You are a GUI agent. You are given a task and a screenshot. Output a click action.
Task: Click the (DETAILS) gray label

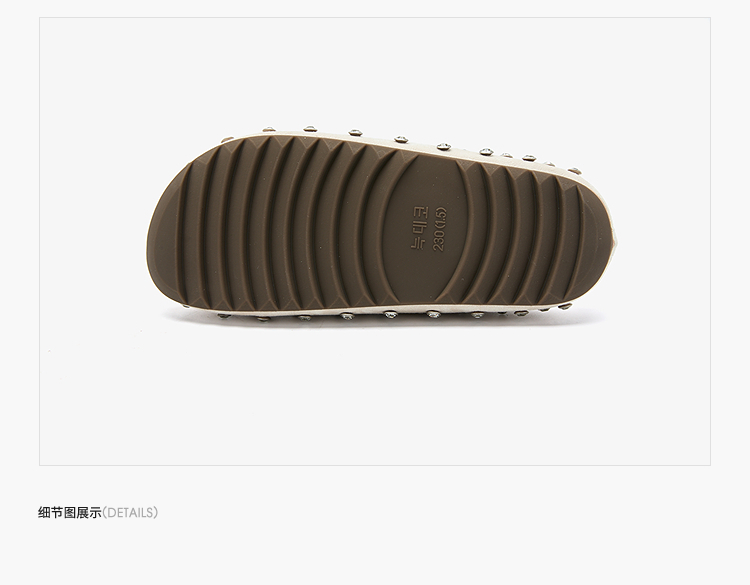click(x=130, y=513)
